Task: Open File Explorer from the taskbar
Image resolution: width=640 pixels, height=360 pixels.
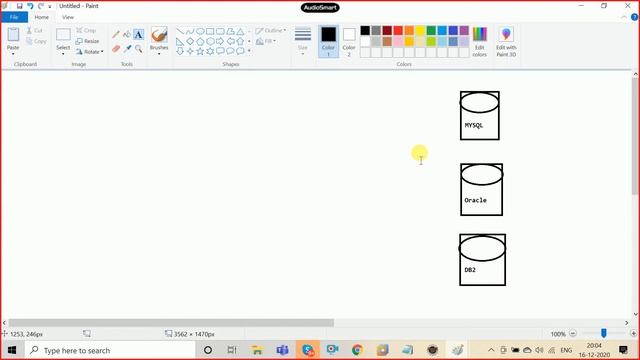Action: click(x=257, y=350)
